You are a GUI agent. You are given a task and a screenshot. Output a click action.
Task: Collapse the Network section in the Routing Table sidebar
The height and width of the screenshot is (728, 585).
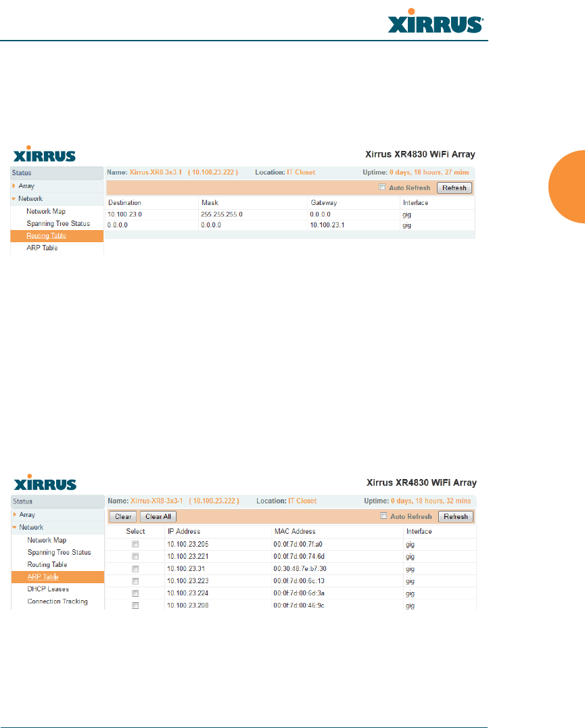pyautogui.click(x=14, y=199)
